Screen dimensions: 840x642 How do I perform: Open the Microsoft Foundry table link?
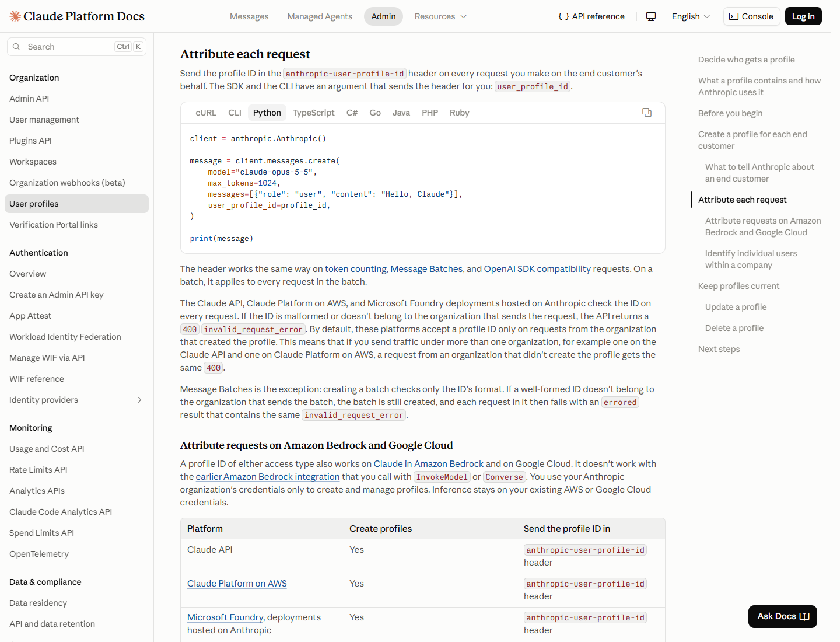click(x=225, y=617)
